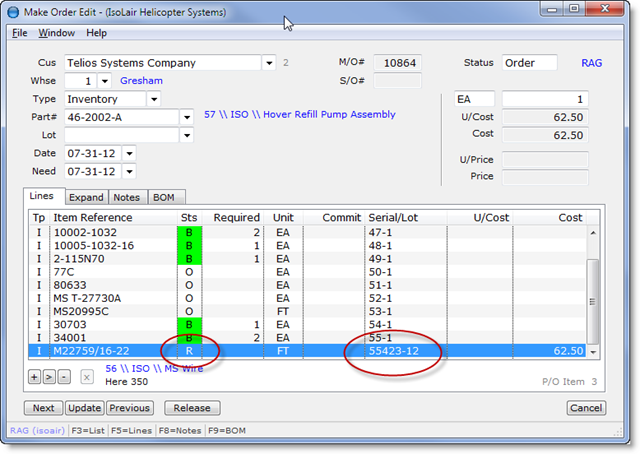Viewport: 640px width, 454px height.
Task: Open the Type Inventory dropdown
Action: tap(153, 99)
